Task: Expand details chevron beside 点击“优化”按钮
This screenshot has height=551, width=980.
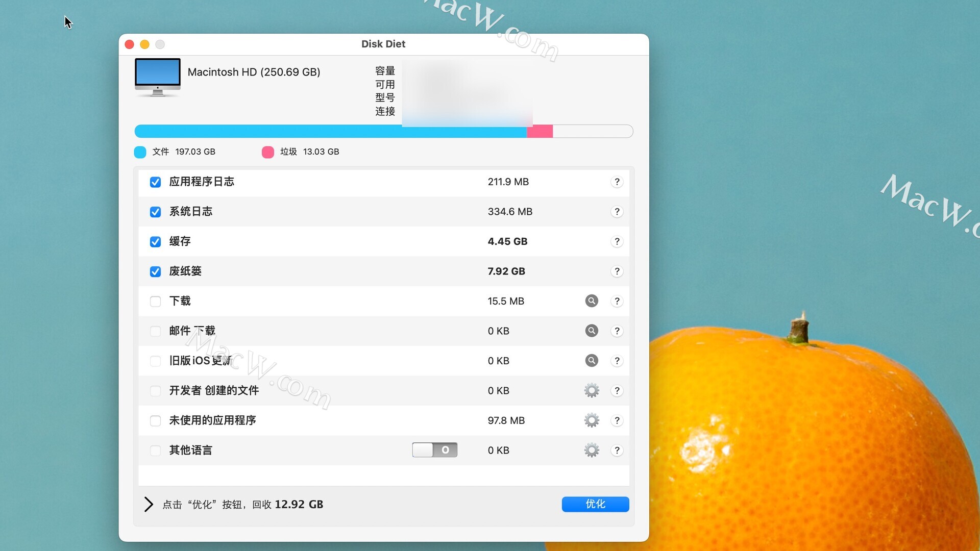Action: pyautogui.click(x=148, y=505)
